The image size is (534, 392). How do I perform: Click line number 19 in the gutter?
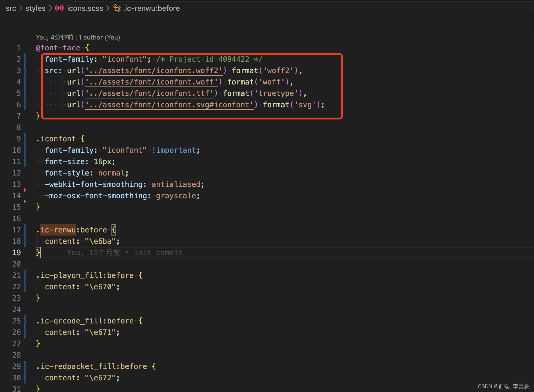[x=16, y=253]
